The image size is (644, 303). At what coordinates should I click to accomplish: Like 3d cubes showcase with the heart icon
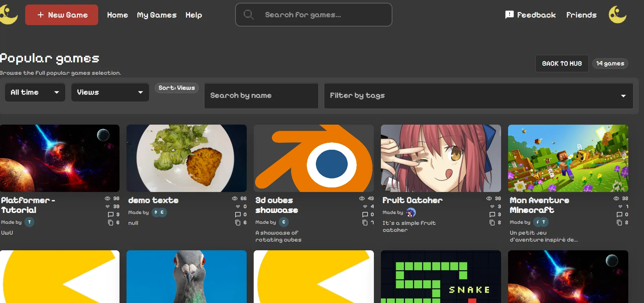click(365, 206)
